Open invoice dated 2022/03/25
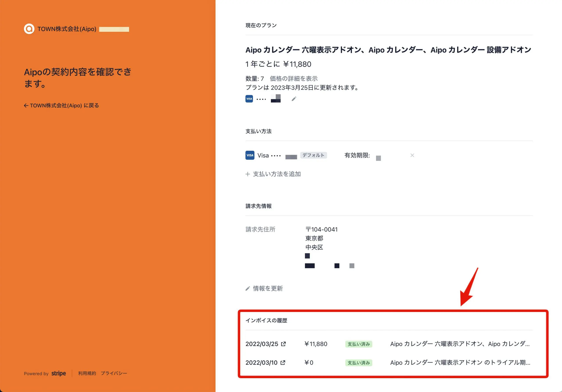This screenshot has width=562, height=392. click(x=262, y=344)
